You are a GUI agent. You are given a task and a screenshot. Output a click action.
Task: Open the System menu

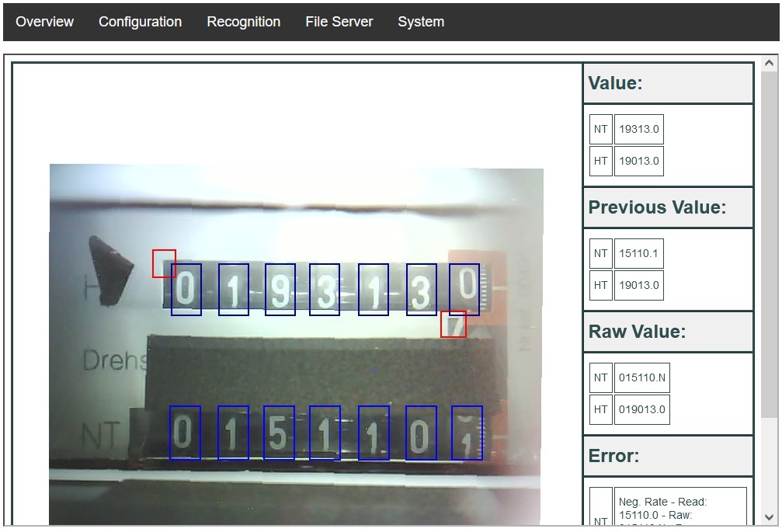coord(421,22)
